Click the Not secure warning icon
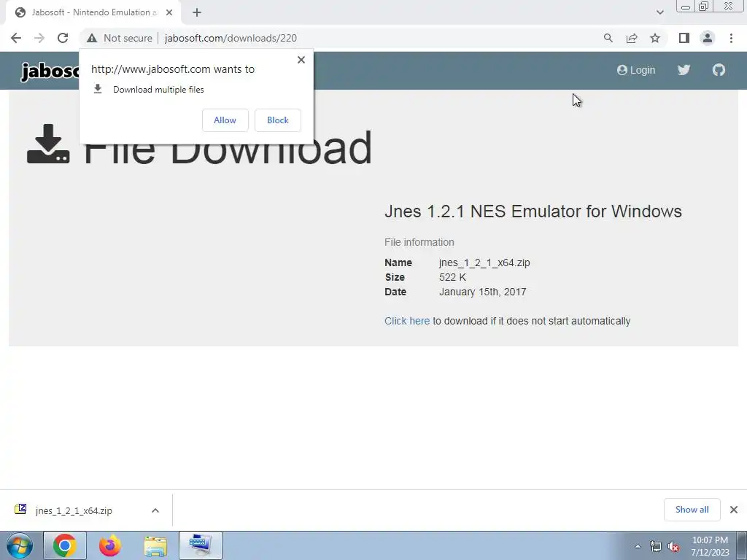The height and width of the screenshot is (560, 747). point(92,38)
